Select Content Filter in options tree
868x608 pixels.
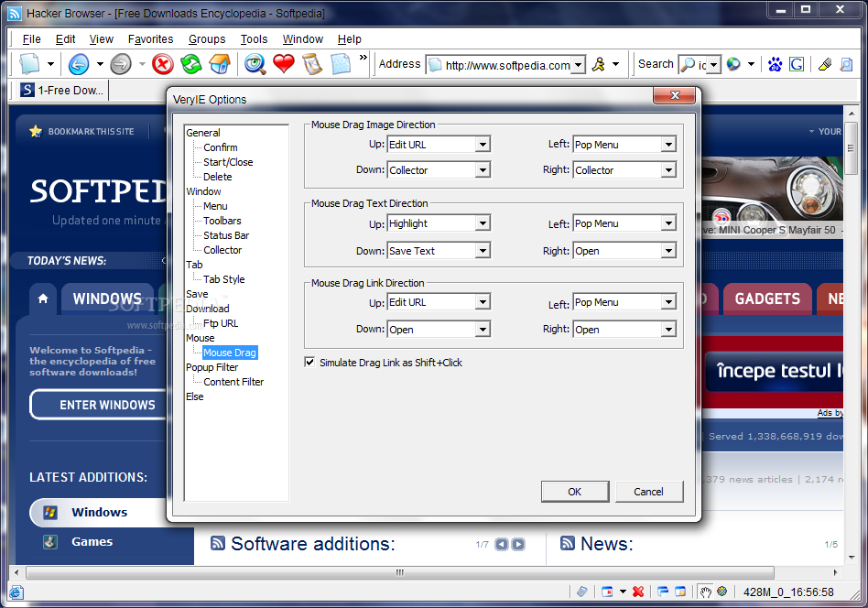coord(233,382)
